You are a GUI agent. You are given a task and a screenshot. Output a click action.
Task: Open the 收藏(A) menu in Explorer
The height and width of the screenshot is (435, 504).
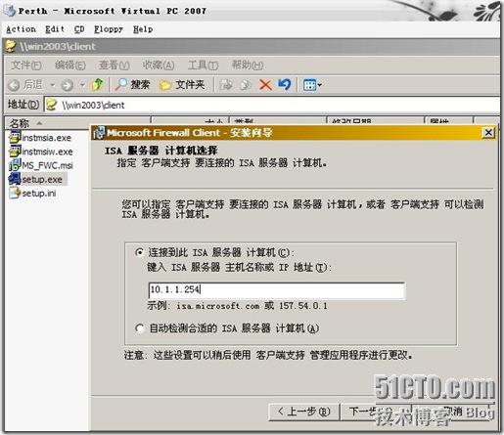[x=159, y=65]
